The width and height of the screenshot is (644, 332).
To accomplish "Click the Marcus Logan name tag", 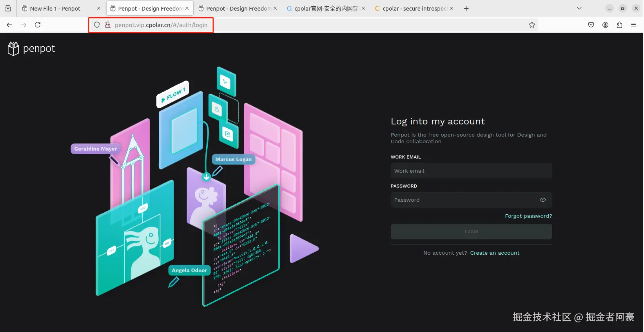I will [x=234, y=159].
